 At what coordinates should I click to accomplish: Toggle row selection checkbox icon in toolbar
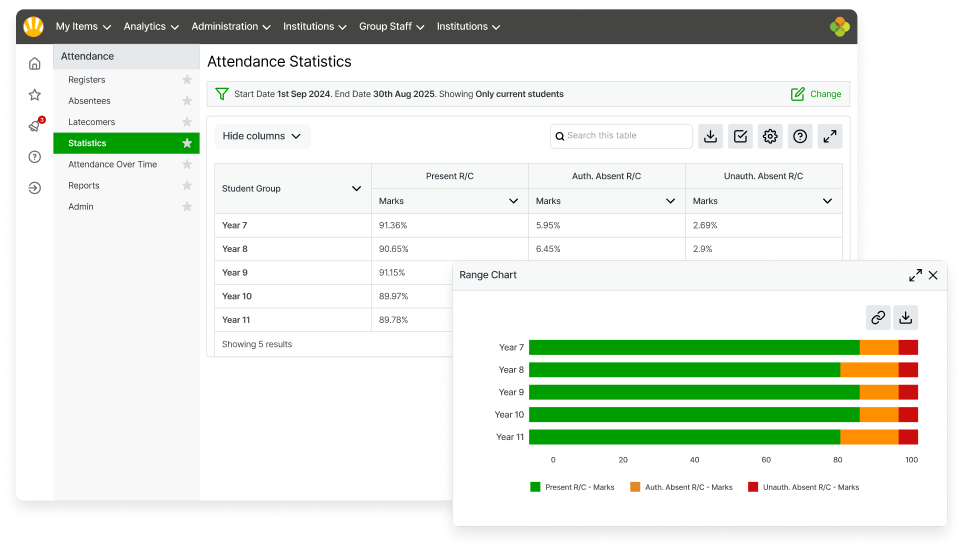pyautogui.click(x=740, y=137)
